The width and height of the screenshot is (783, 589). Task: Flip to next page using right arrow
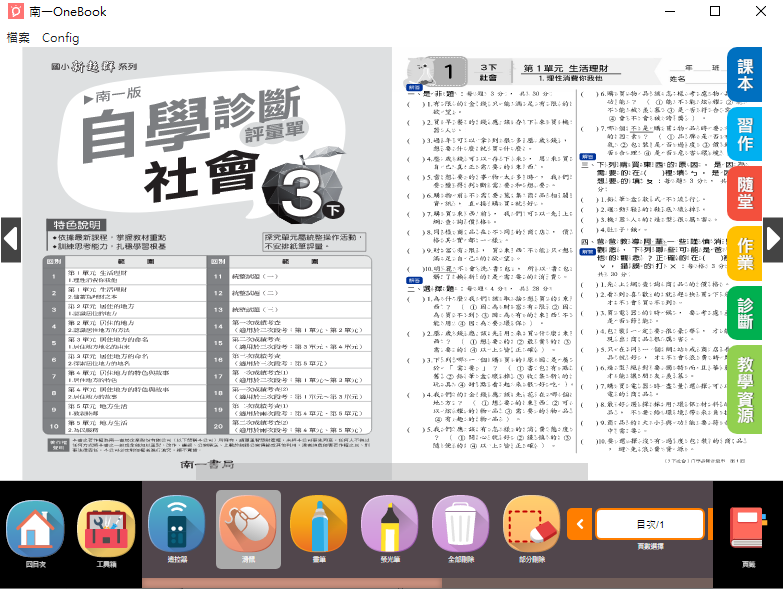pos(773,240)
